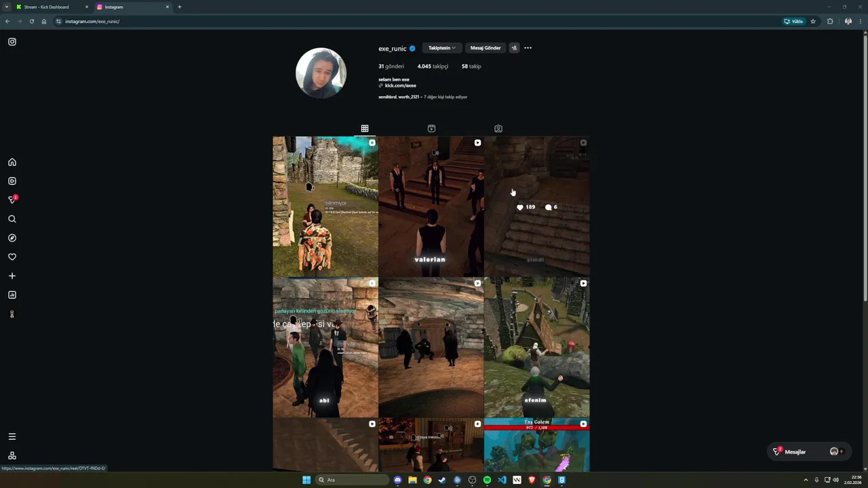
Task: Click the exe_runic profile picture
Action: [321, 73]
